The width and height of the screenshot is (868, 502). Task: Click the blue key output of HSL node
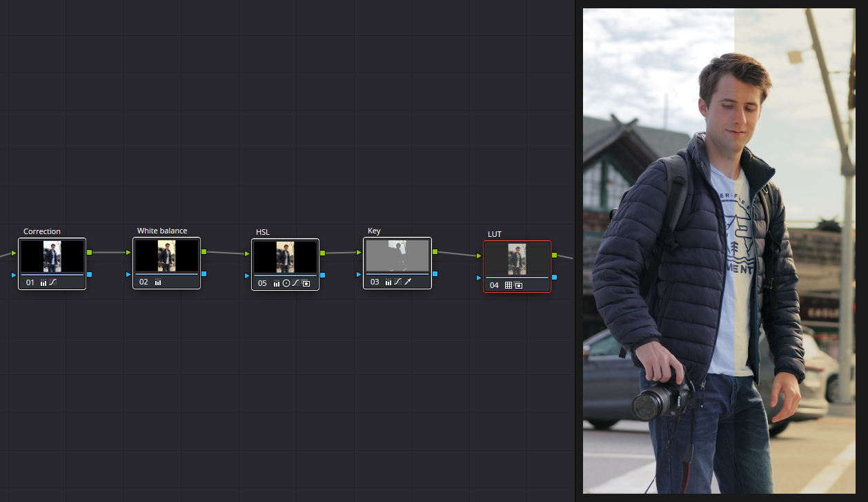click(322, 276)
